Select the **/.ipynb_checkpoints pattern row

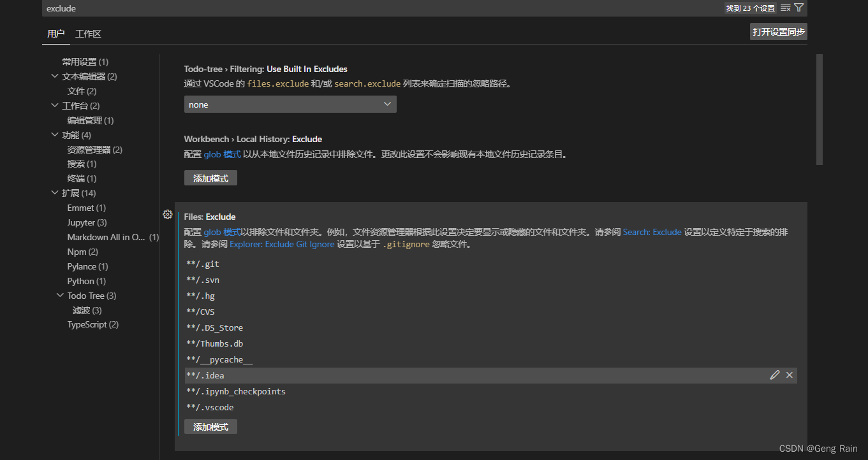pos(491,391)
